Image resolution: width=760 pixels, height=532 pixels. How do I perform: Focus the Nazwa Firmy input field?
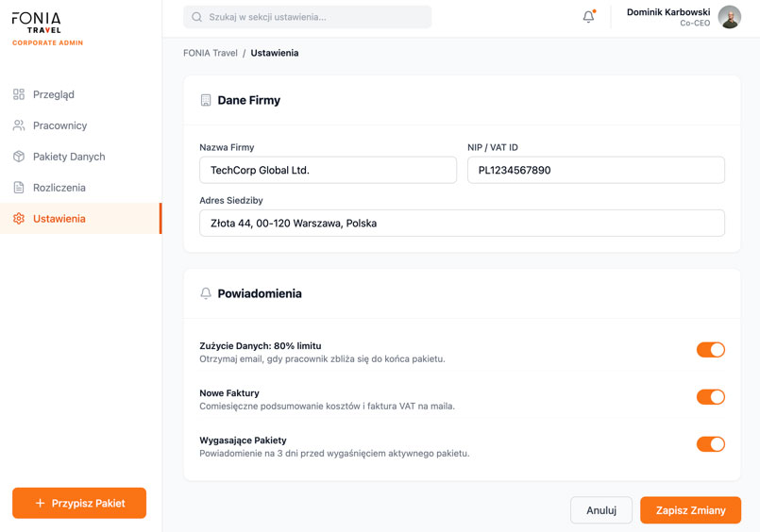point(328,170)
